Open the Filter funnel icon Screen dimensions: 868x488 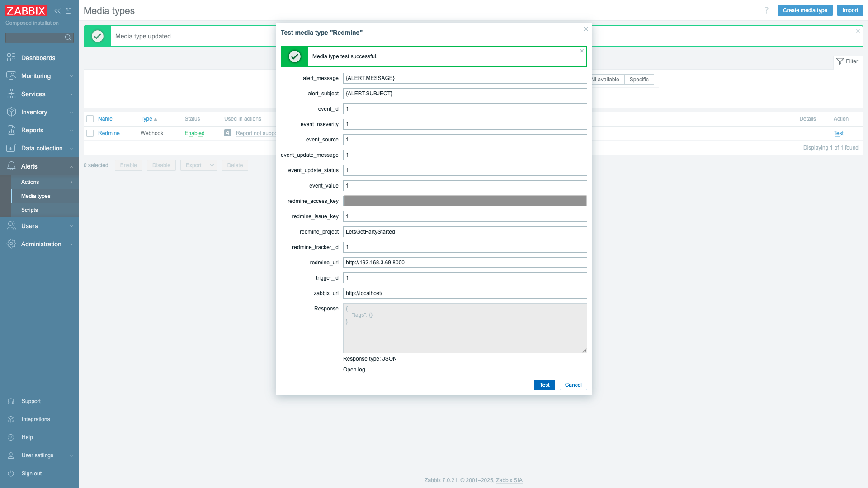pos(840,61)
